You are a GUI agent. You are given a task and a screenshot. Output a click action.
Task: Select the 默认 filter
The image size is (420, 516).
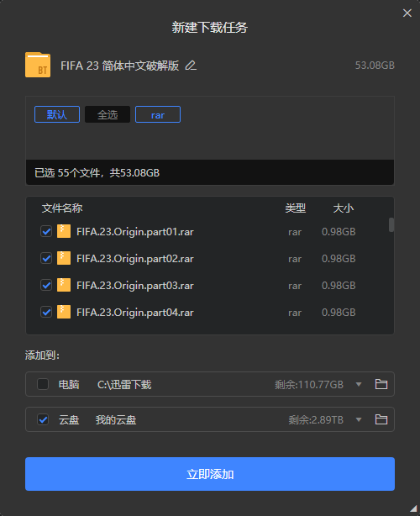tap(57, 114)
